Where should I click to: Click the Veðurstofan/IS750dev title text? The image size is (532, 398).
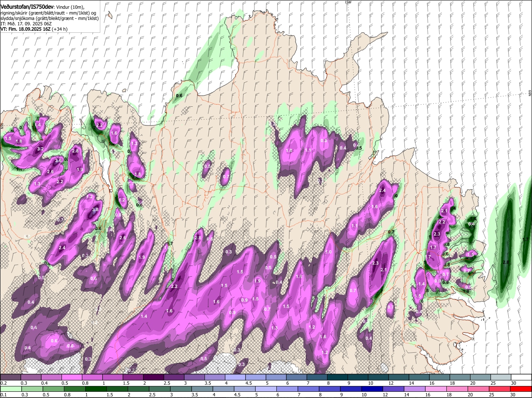(27, 6)
